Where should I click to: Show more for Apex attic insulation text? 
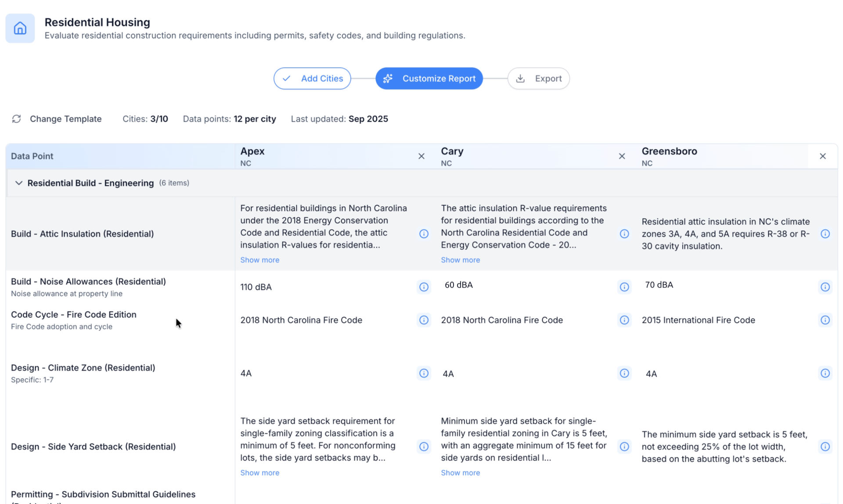click(x=259, y=259)
